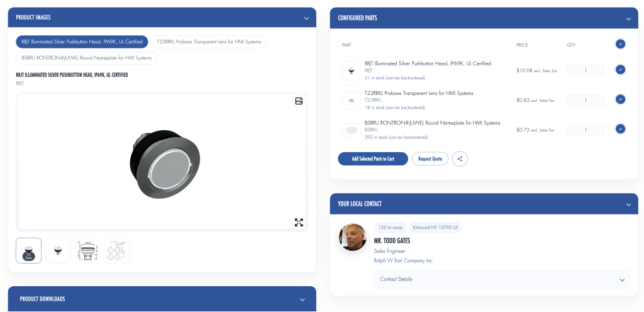Open the panel cutout drawing thumbnail
The width and height of the screenshot is (644, 312).
tap(116, 250)
